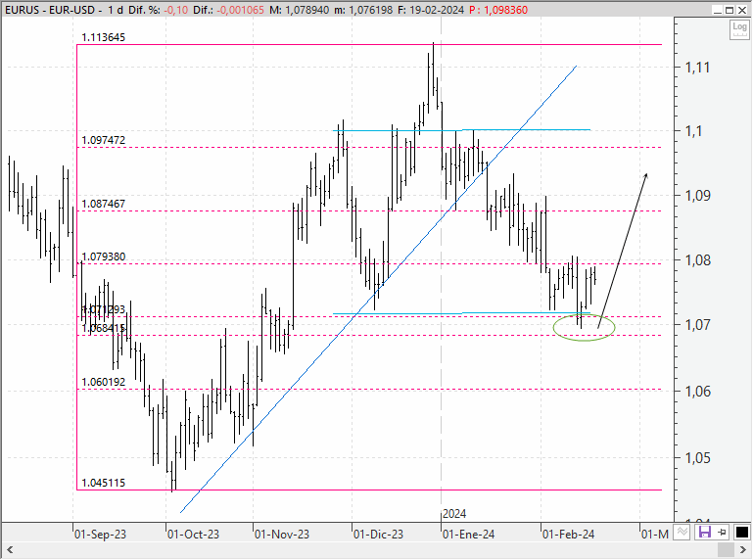Screen dimensions: 753x560
Task: Click the '1 d' timeframe text in title
Action: 116,10
